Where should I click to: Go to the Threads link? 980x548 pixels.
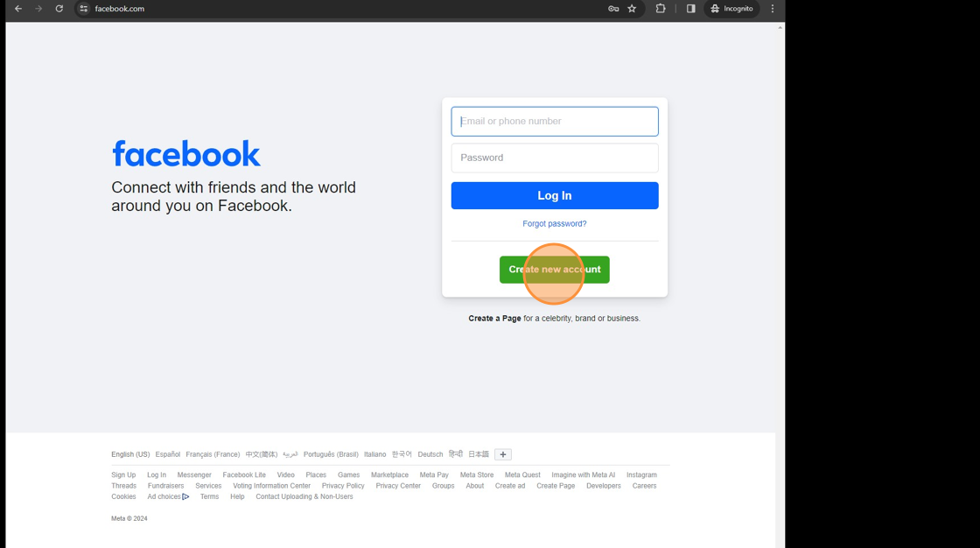pyautogui.click(x=123, y=486)
